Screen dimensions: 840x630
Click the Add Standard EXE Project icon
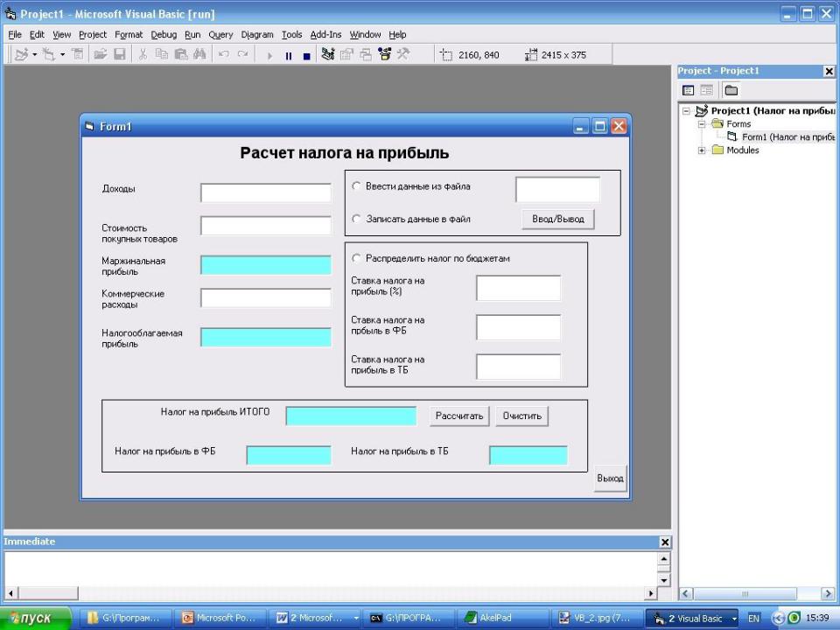tap(21, 54)
